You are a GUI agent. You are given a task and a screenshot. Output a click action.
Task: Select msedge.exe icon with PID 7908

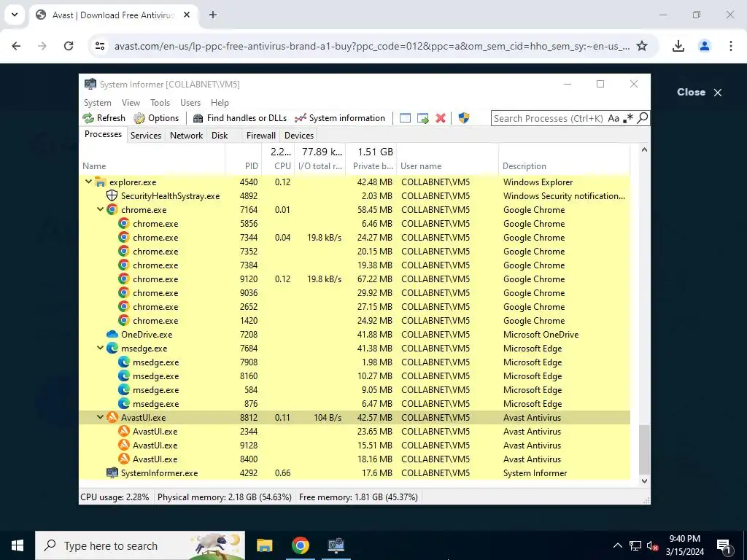pos(124,362)
